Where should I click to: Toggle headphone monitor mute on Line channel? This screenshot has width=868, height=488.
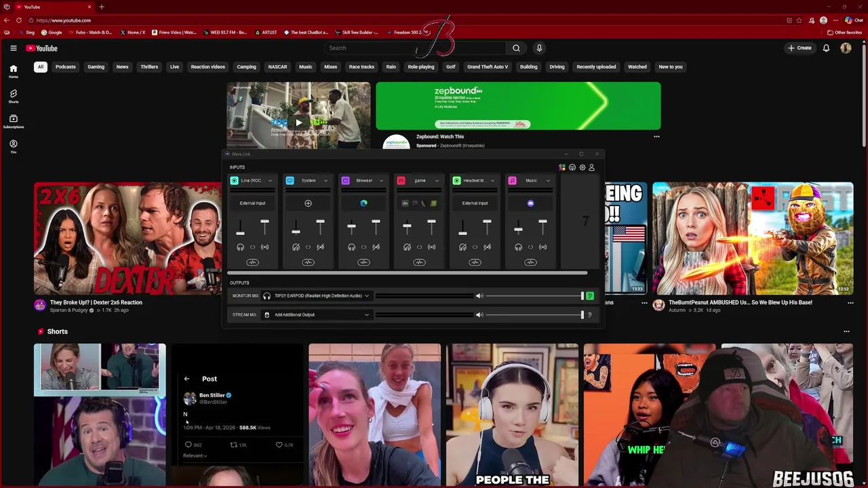click(x=240, y=247)
